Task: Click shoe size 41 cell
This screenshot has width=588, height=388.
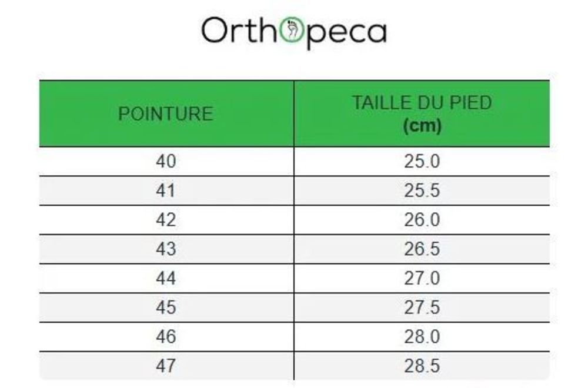Action: point(166,190)
